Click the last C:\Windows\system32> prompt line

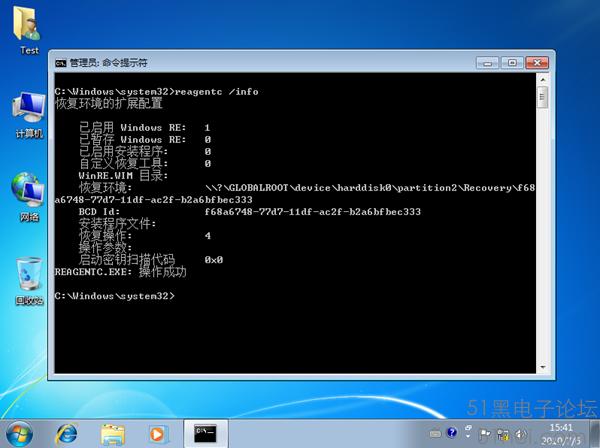(x=114, y=296)
